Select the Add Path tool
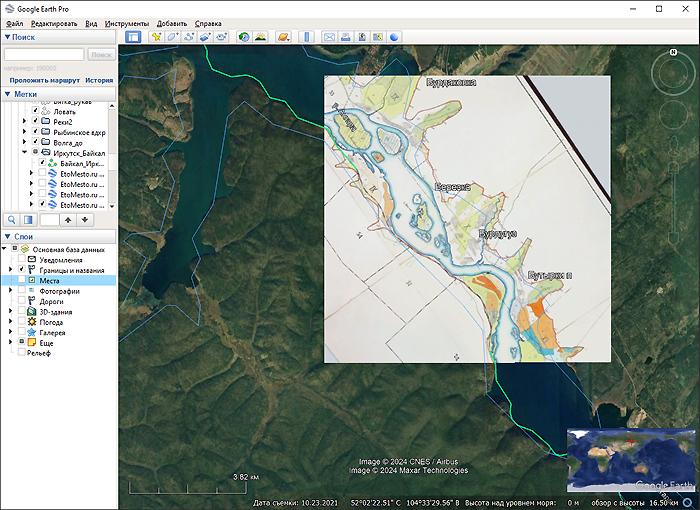 [189, 37]
